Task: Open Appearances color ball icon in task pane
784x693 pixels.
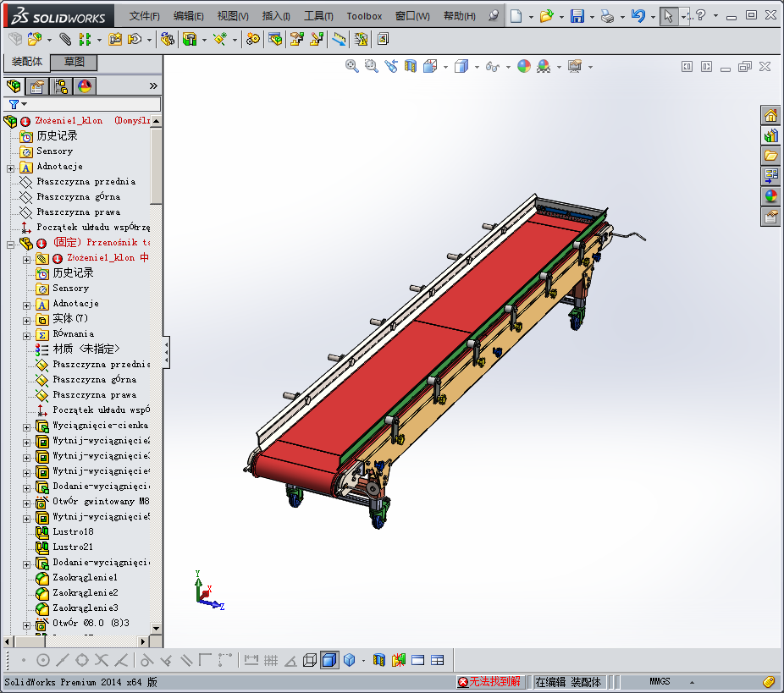Action: (770, 195)
